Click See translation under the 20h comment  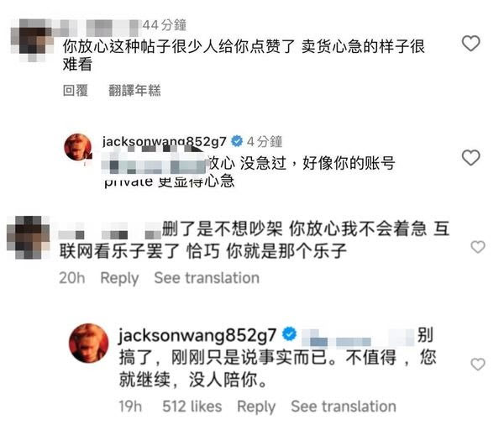coord(207,278)
